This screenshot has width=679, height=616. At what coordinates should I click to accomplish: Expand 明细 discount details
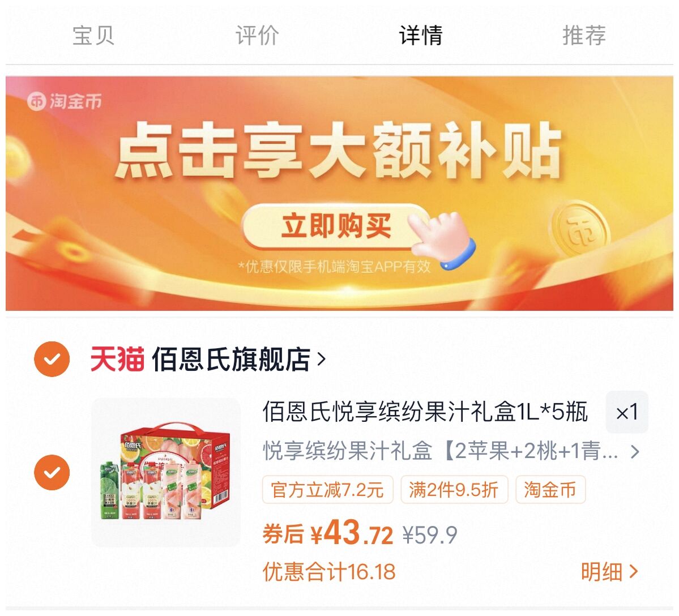609,572
